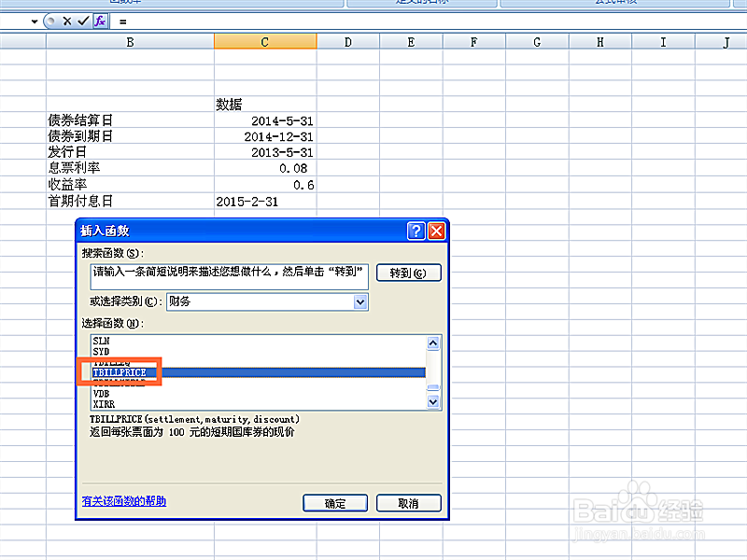Image resolution: width=747 pixels, height=560 pixels.
Task: Select TBILLPRICE in the function list
Action: point(258,372)
